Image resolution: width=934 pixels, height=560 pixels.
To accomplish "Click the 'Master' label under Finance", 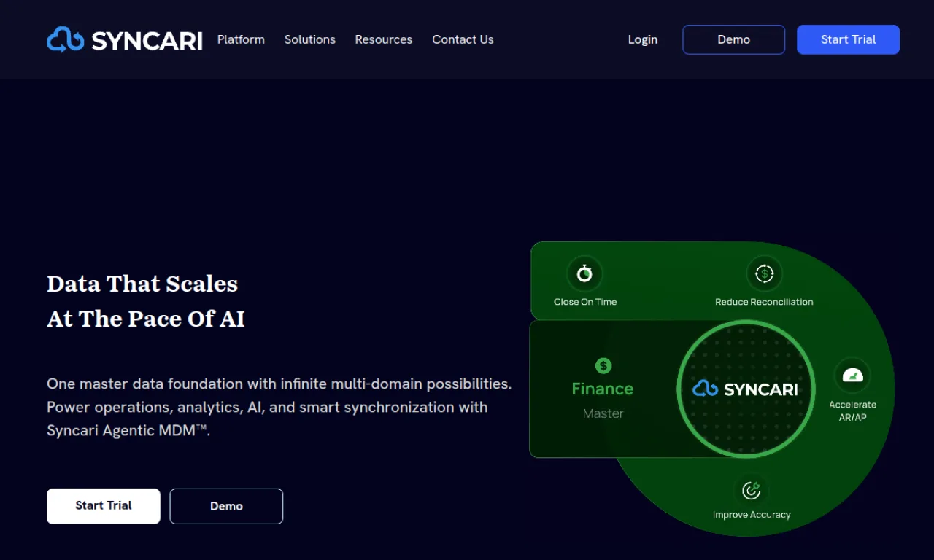I will coord(603,413).
